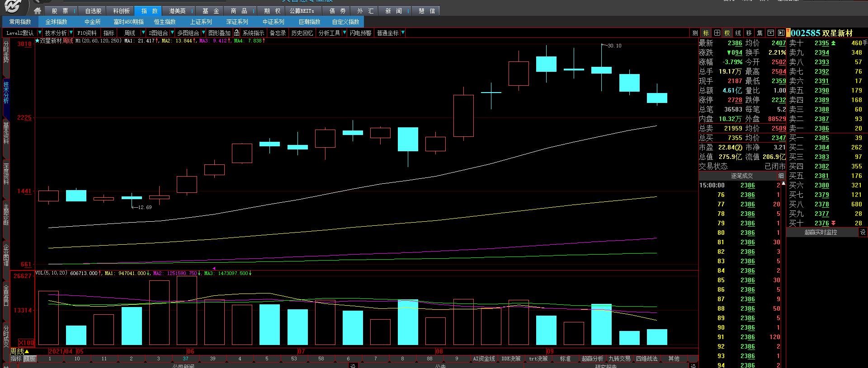Click the up-arrow icon beside 卖十 price 2395
This screenshot has width=868, height=368.
click(x=833, y=43)
